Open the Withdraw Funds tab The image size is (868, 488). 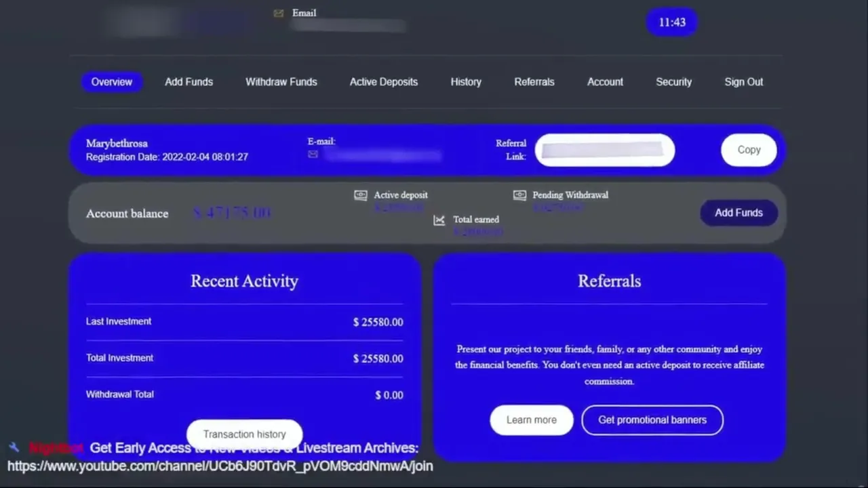click(281, 82)
